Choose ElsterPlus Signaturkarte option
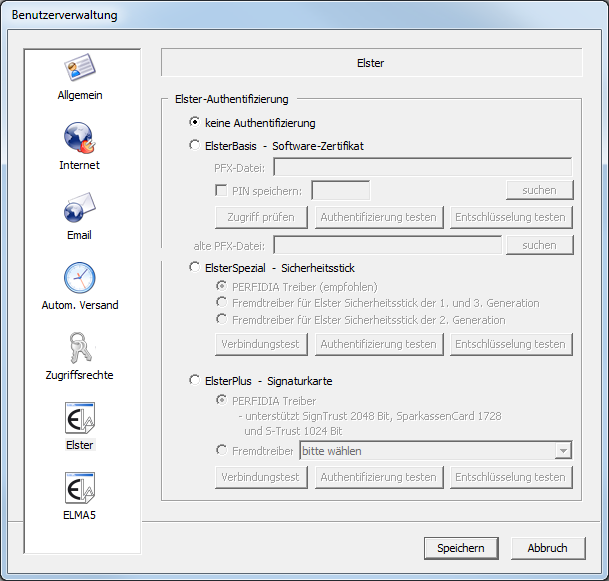The width and height of the screenshot is (609, 581). (x=195, y=380)
